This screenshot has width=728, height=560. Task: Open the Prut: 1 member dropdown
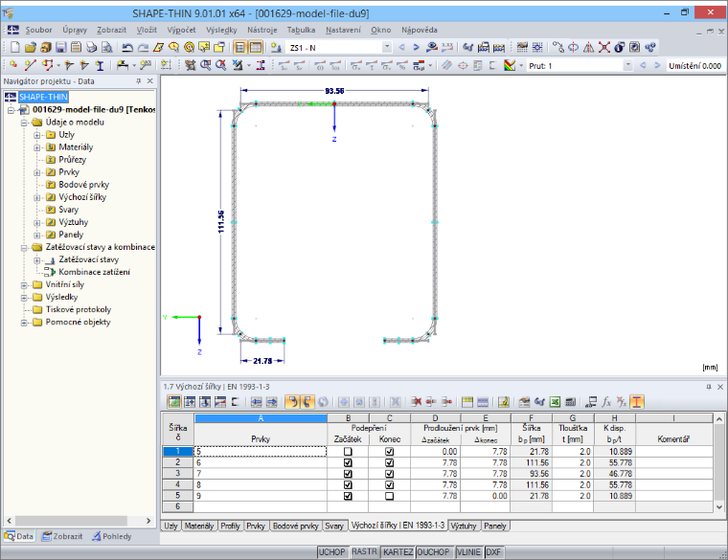coord(627,65)
